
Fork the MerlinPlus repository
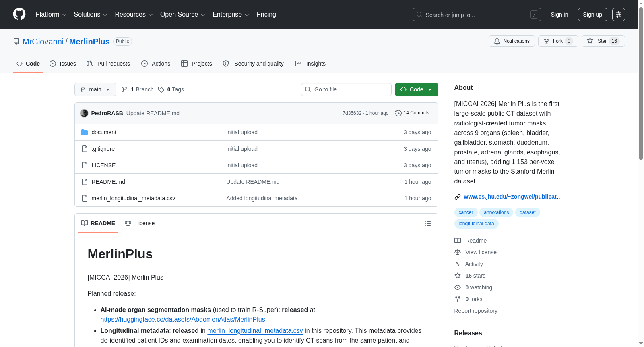click(x=558, y=41)
